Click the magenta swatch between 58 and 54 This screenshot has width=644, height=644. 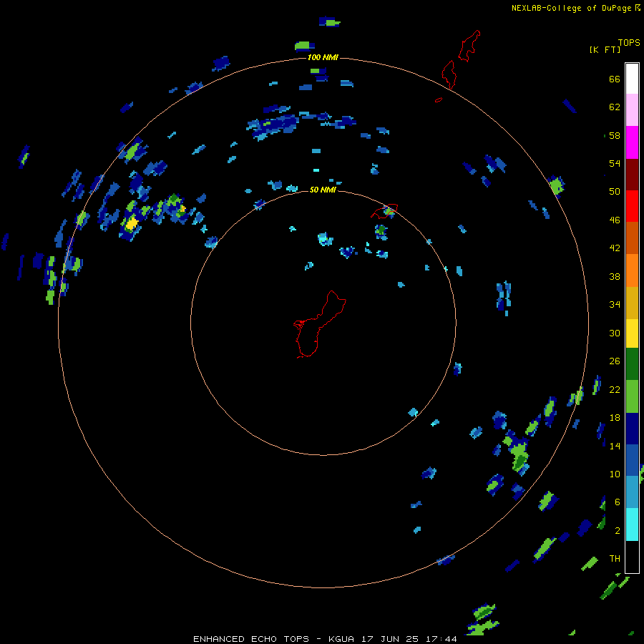[632, 142]
